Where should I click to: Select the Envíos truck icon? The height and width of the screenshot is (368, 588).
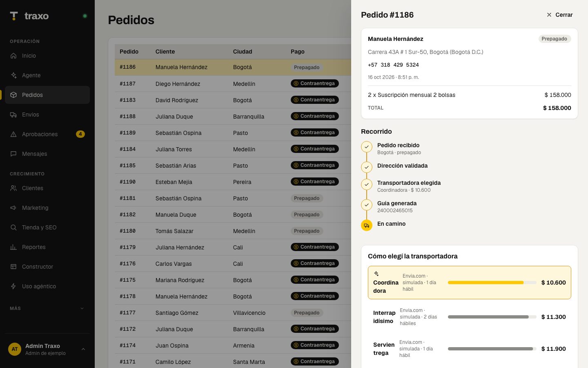coord(13,114)
